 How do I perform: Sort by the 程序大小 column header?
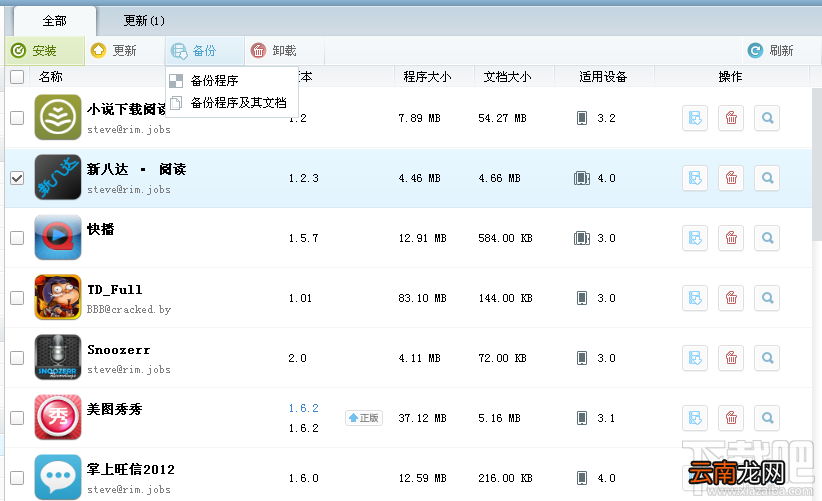(427, 77)
